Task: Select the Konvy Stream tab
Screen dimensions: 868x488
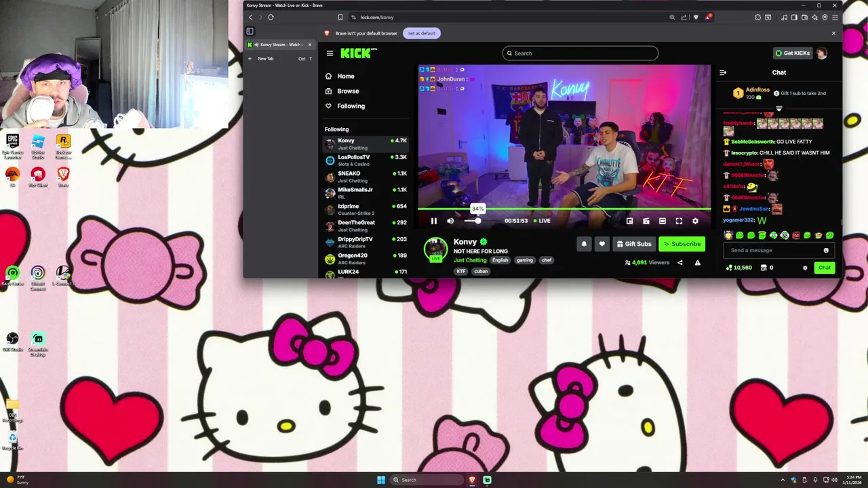Action: click(279, 45)
